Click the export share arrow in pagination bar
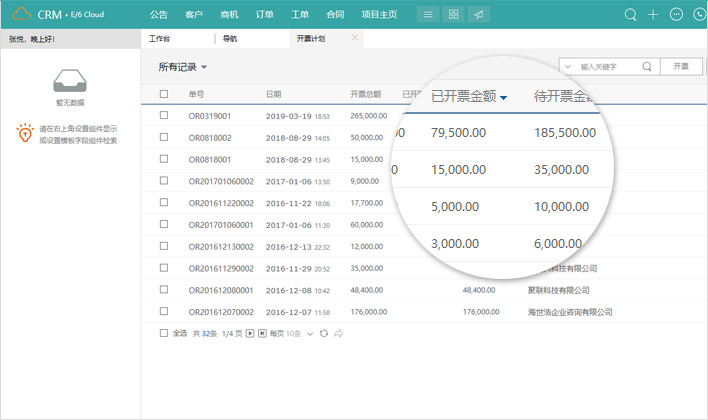708x420 pixels. click(339, 333)
